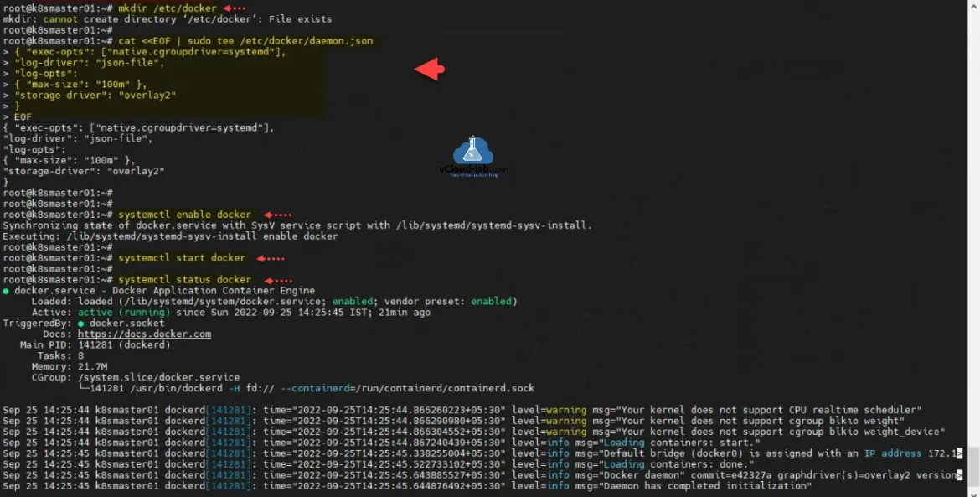Viewport: 980px width, 497px height.
Task: Click the "Loading containers: done." log message
Action: 673,464
